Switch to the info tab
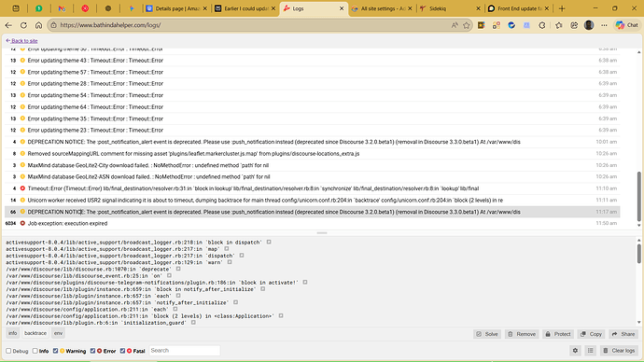Screen dimensions: 644x362 [x=13, y=333]
